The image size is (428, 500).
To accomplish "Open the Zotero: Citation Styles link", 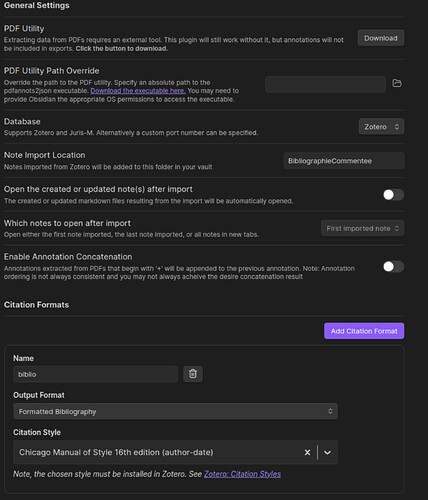I will coord(242,474).
